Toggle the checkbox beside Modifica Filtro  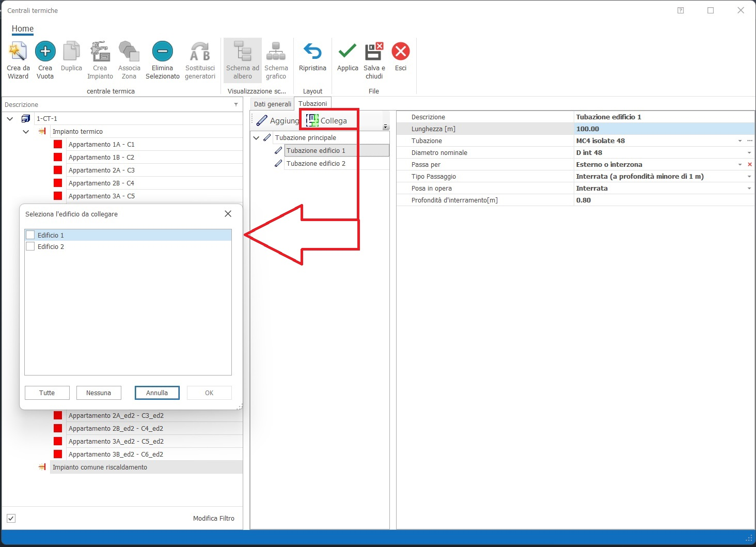(11, 518)
